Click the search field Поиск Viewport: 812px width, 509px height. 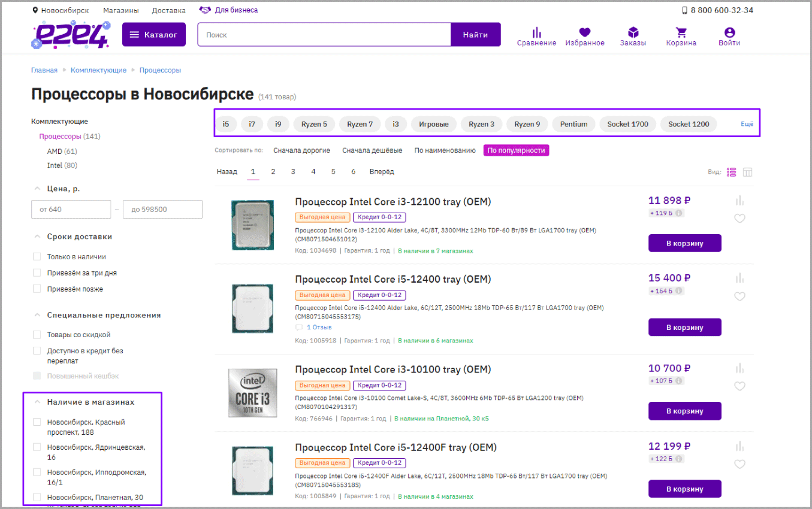click(x=324, y=35)
